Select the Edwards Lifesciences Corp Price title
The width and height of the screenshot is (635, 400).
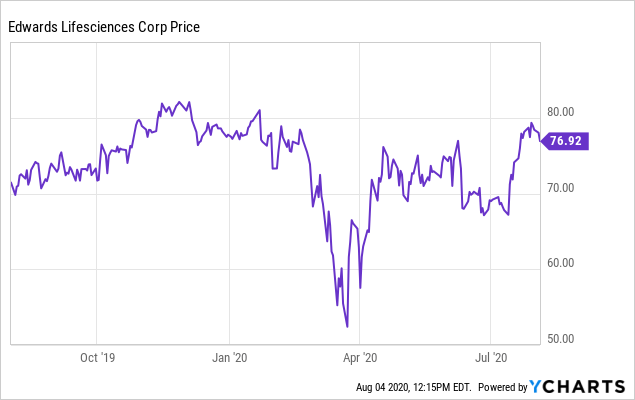tap(103, 26)
